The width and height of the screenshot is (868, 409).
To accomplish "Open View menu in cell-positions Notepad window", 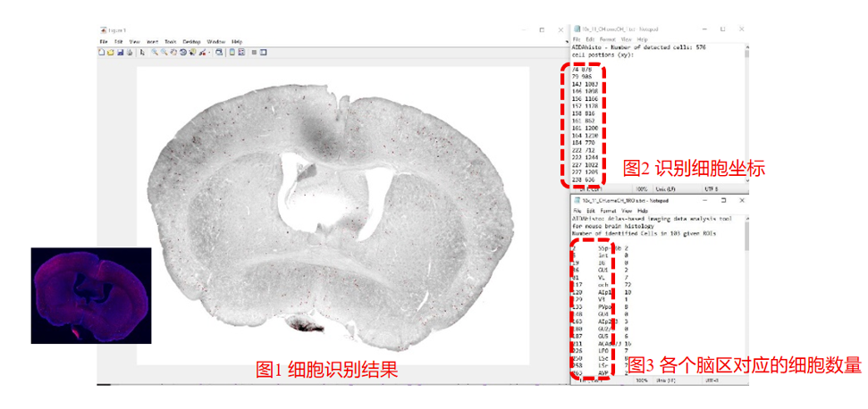I will (626, 40).
